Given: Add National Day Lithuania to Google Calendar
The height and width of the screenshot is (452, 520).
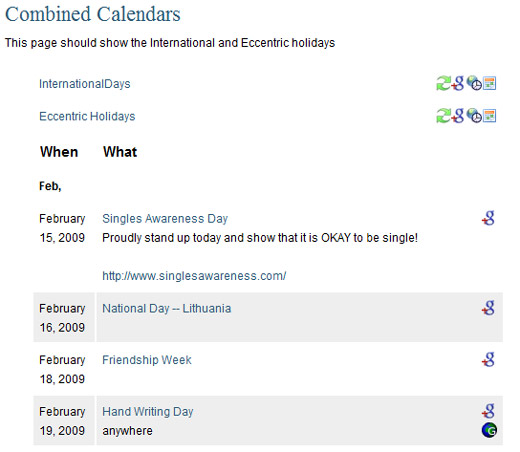Looking at the screenshot, I should coord(488,308).
